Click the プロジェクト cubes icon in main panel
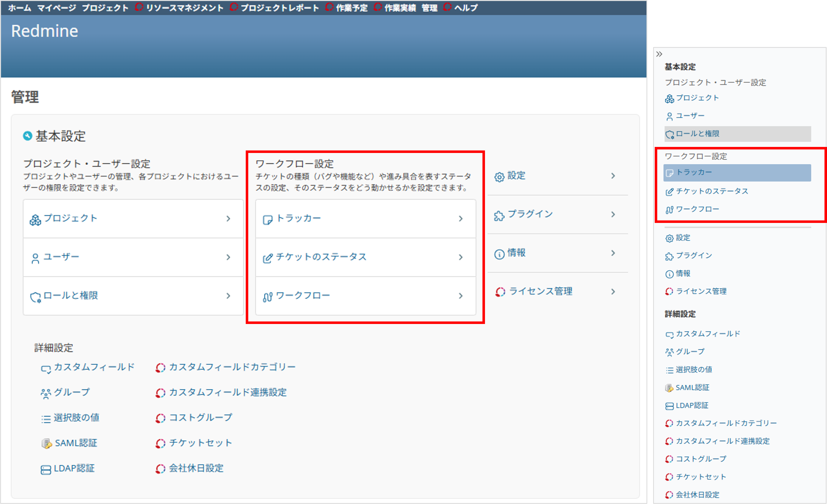The image size is (827, 504). tap(35, 220)
